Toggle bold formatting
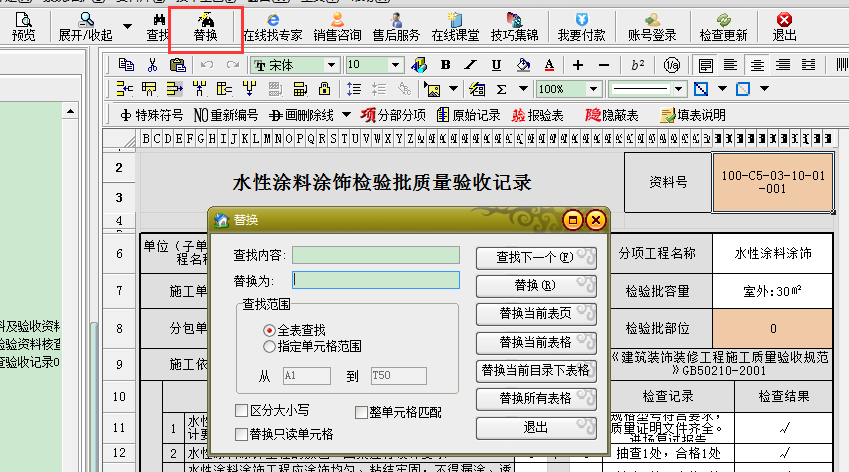 pyautogui.click(x=445, y=65)
